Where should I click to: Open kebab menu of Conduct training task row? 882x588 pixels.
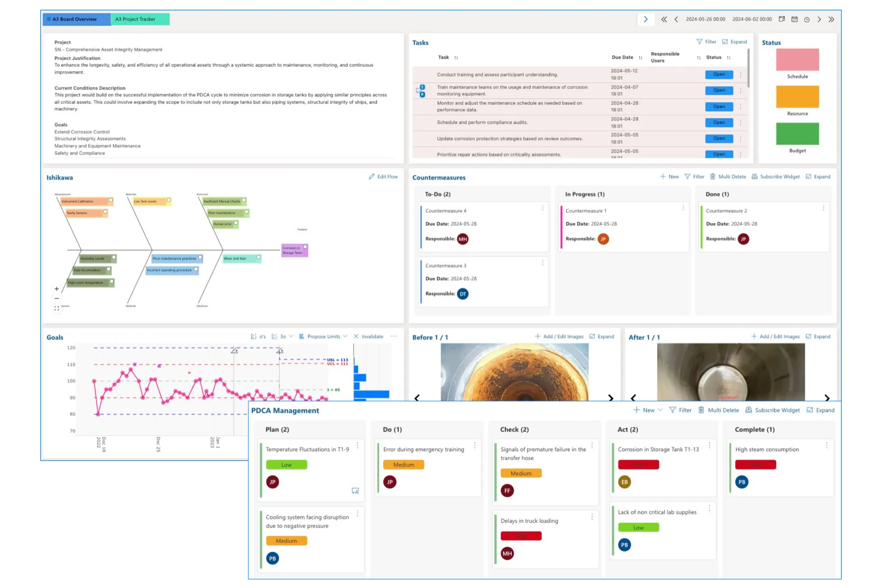[740, 75]
